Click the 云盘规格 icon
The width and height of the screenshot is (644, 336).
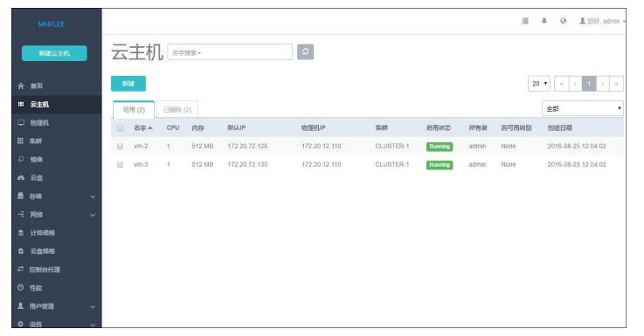pos(21,251)
